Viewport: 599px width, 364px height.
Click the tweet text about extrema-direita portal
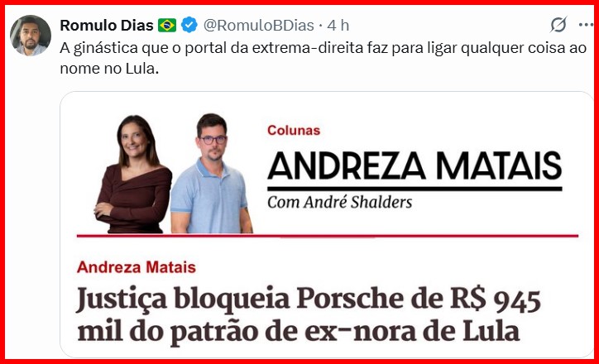point(323,58)
